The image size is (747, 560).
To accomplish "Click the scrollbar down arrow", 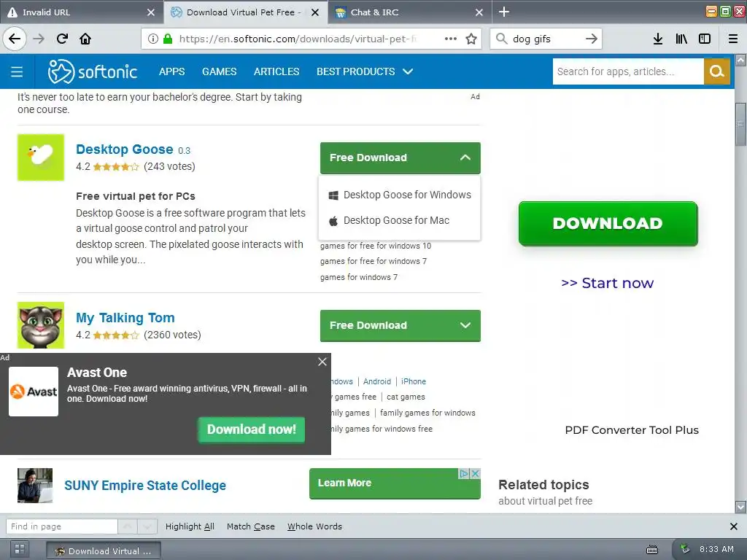I will [x=740, y=506].
